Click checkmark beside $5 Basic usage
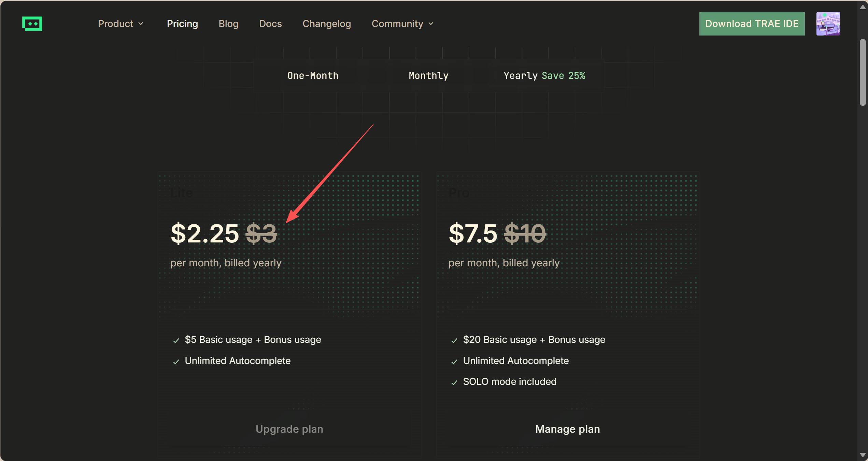This screenshot has height=461, width=868. [176, 340]
